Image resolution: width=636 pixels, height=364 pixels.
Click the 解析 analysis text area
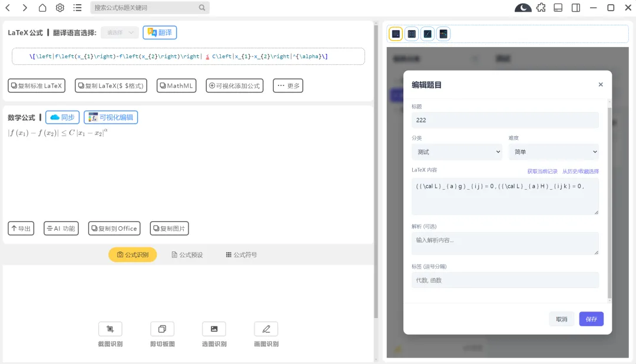click(505, 243)
